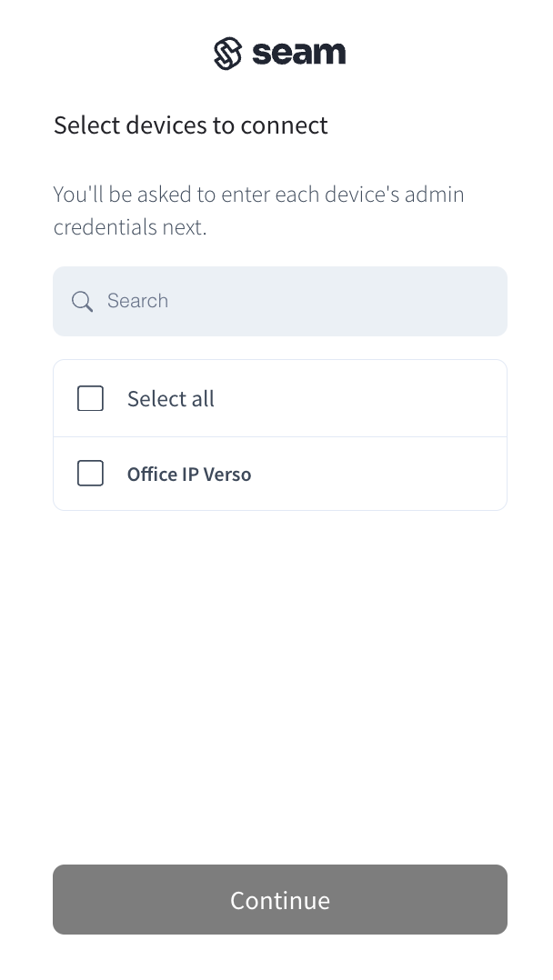Click the Select devices to connect heading
The image size is (553, 980).
click(190, 125)
